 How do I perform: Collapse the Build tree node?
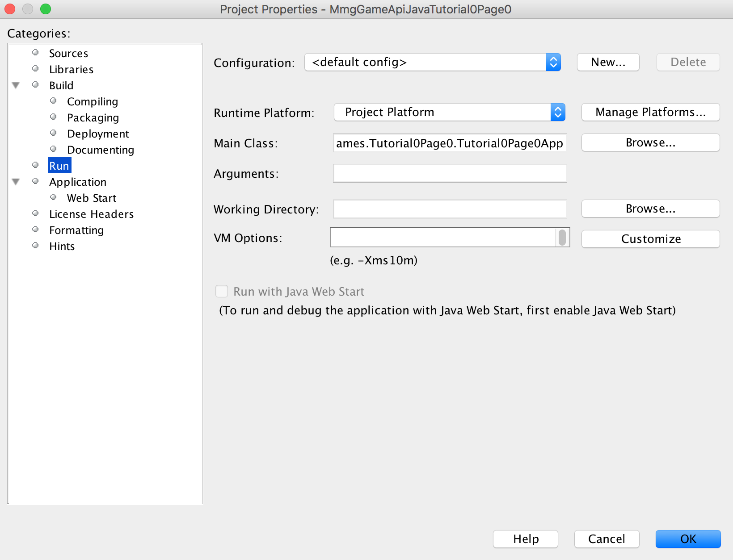[16, 85]
